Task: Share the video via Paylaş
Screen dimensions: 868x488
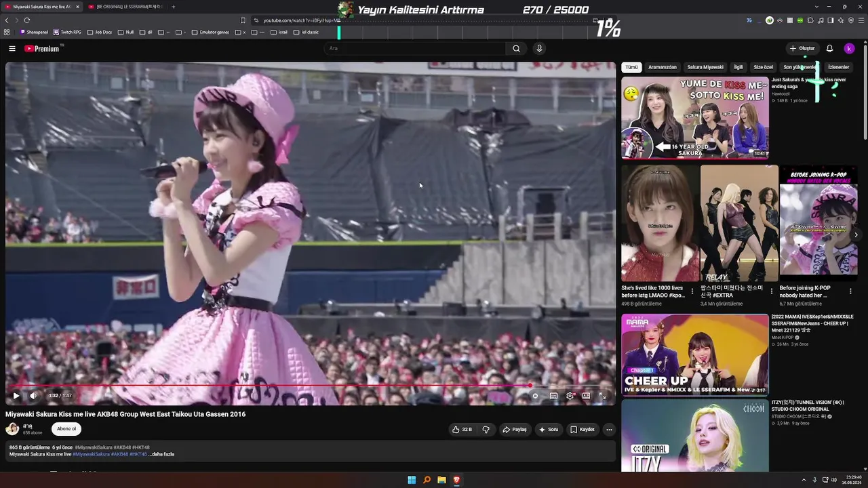Action: tap(515, 429)
